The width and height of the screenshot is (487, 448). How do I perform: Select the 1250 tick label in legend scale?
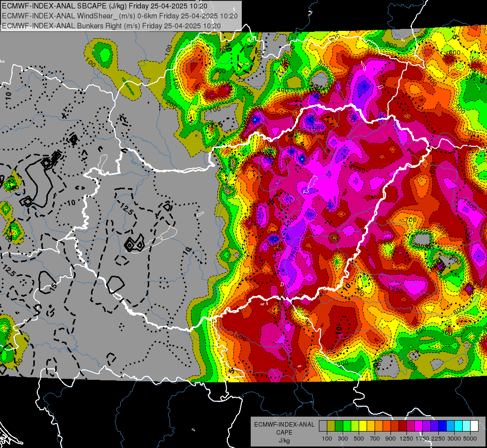406,439
